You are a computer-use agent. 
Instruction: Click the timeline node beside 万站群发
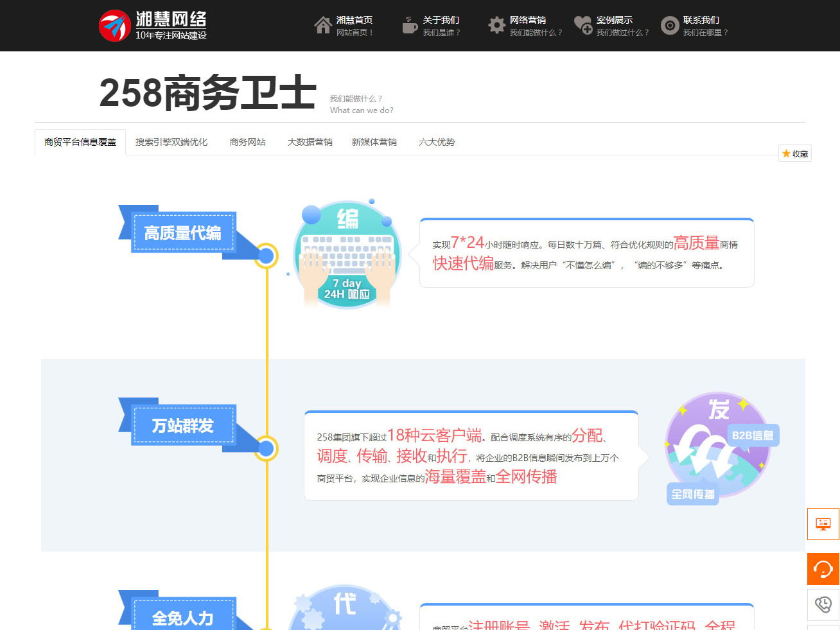pyautogui.click(x=266, y=448)
